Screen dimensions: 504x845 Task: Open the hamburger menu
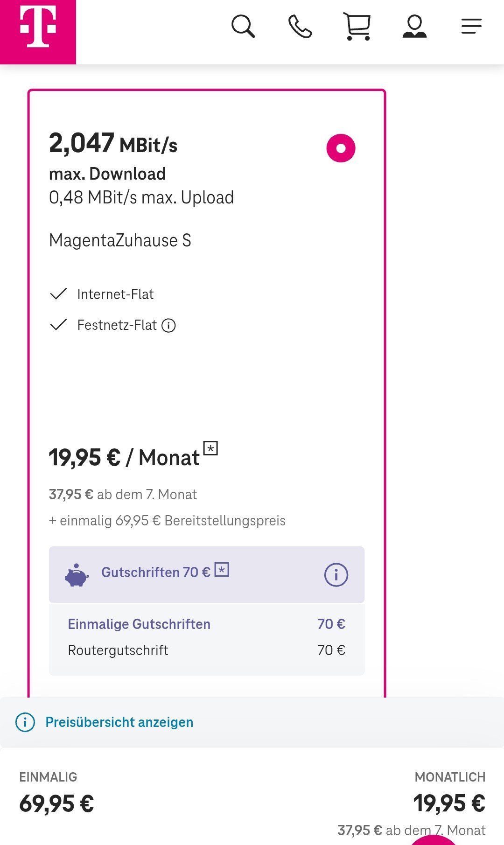pos(471,26)
